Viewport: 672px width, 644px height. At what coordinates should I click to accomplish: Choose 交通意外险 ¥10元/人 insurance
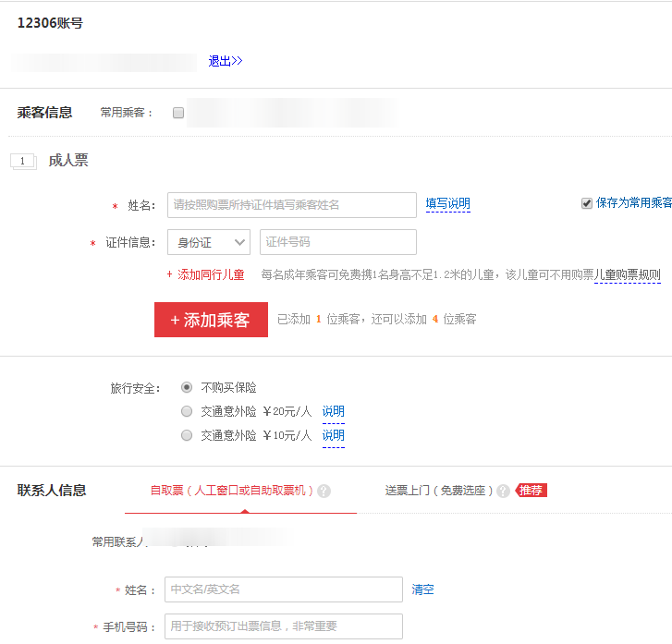(187, 435)
